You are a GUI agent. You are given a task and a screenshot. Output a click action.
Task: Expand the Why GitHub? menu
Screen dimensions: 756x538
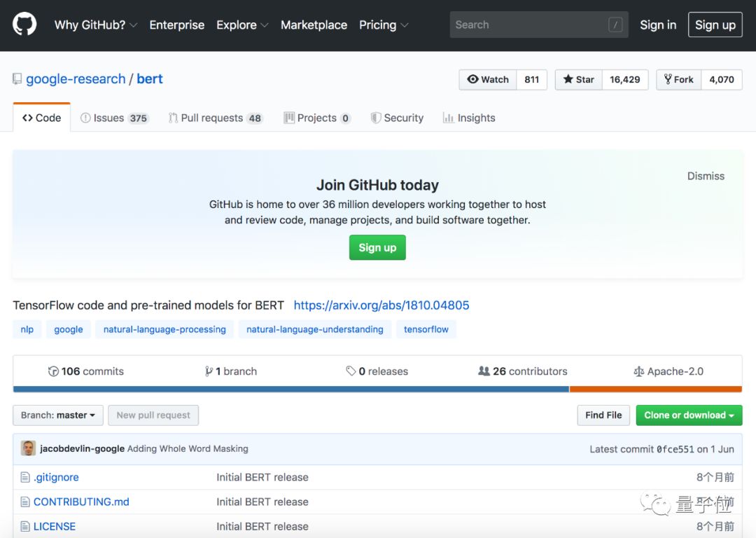95,25
